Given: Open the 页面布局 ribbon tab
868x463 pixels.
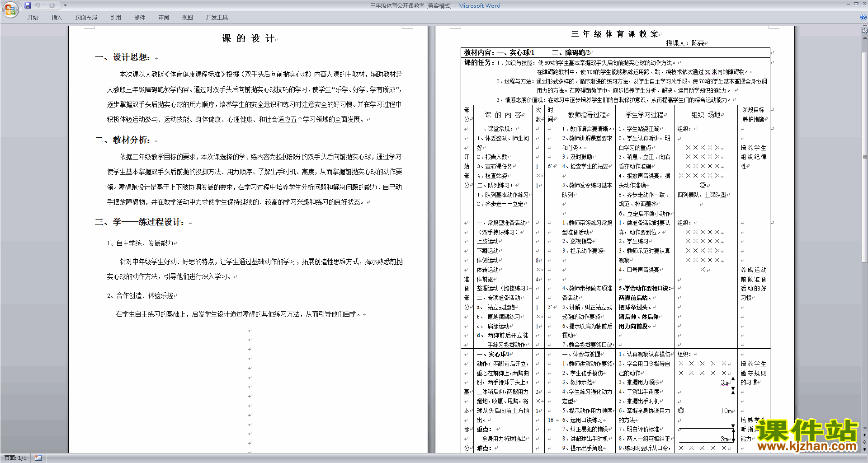Looking at the screenshot, I should (x=86, y=18).
